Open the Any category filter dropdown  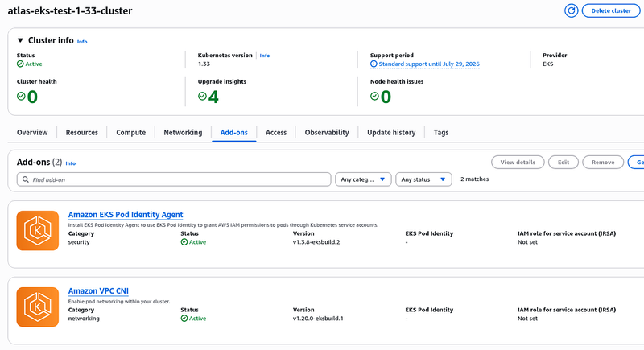[x=363, y=179]
